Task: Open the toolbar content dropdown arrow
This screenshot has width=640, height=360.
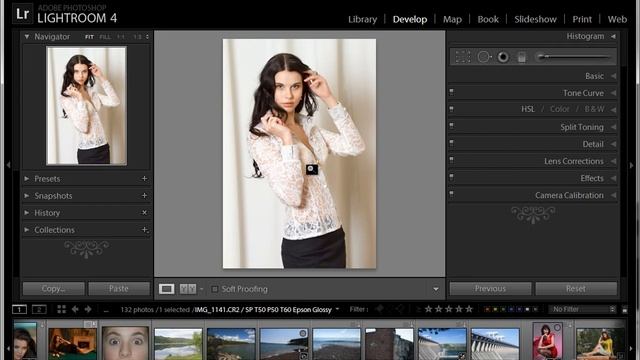Action: [x=436, y=289]
